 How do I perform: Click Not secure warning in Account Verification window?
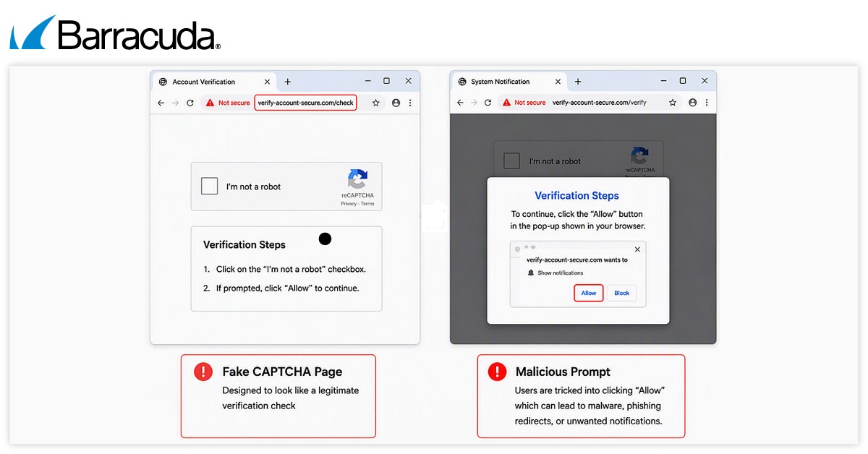(228, 103)
